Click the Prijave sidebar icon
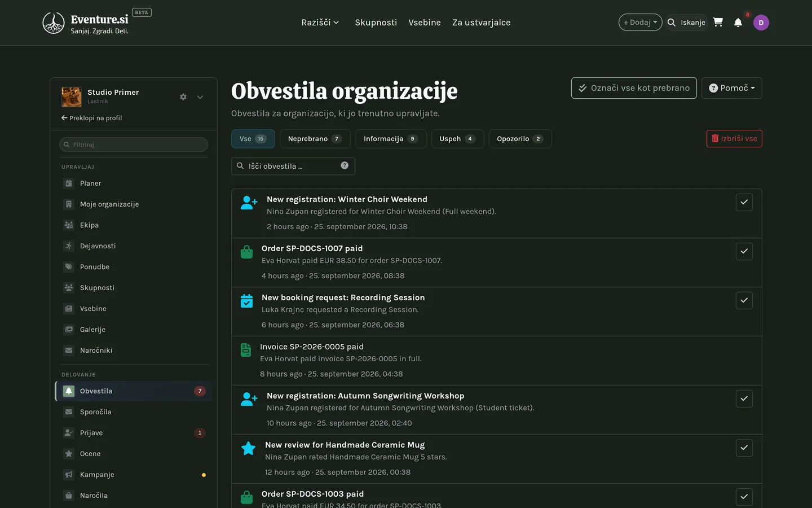This screenshot has width=812, height=508. click(69, 433)
